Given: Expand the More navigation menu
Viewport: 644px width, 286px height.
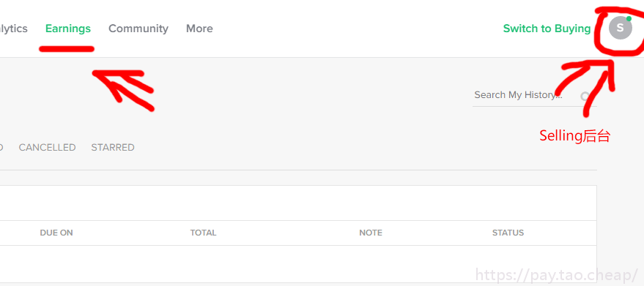Looking at the screenshot, I should tap(199, 29).
